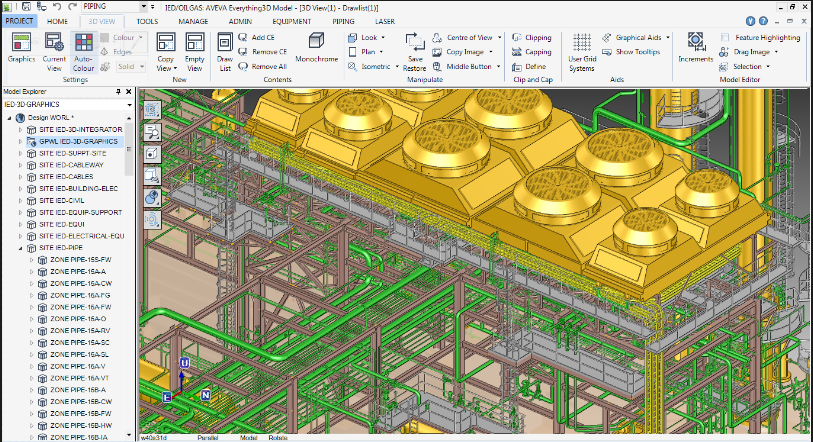Screen dimensions: 813x442
Task: Select ZONE PIPE-15B-HW tree item
Action: (x=80, y=425)
